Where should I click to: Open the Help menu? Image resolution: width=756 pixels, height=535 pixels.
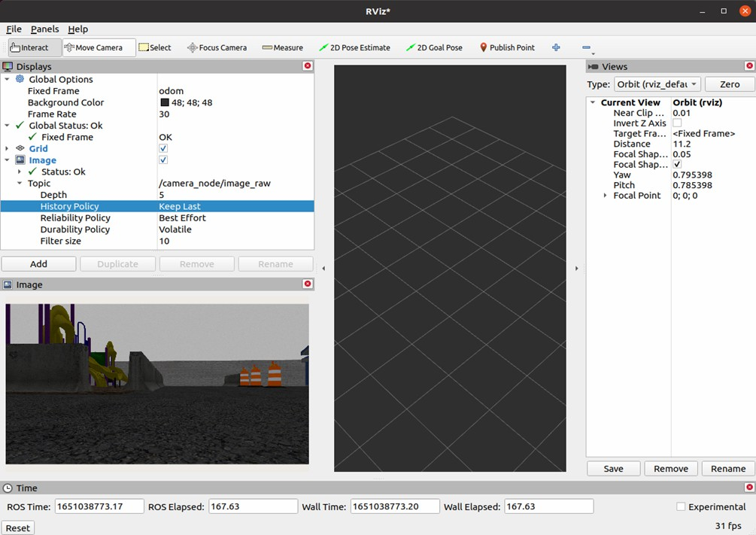[77, 29]
